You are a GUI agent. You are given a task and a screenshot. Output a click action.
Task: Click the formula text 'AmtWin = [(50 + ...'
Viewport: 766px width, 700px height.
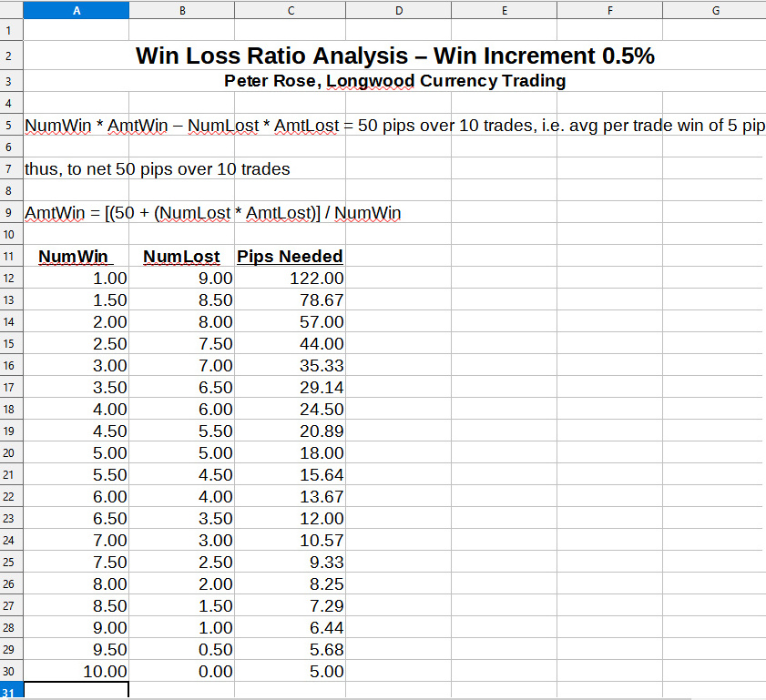point(212,213)
